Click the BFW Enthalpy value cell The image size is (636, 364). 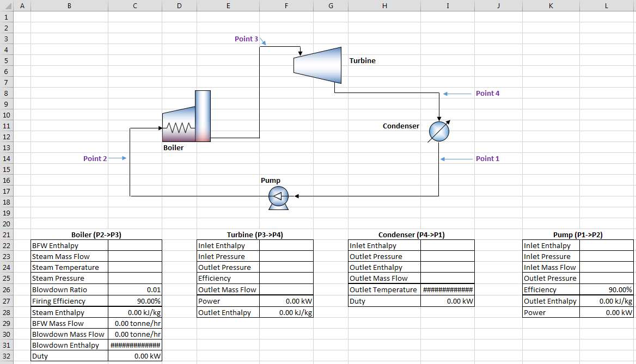click(135, 245)
